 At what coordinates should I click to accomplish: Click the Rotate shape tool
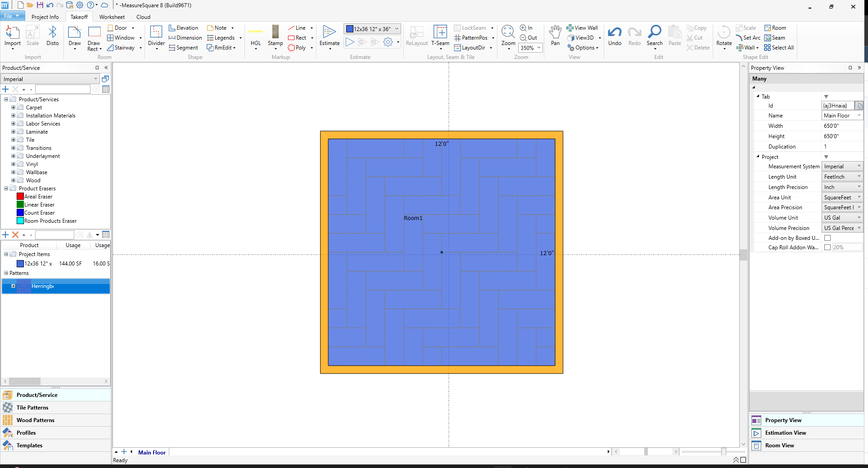point(724,36)
